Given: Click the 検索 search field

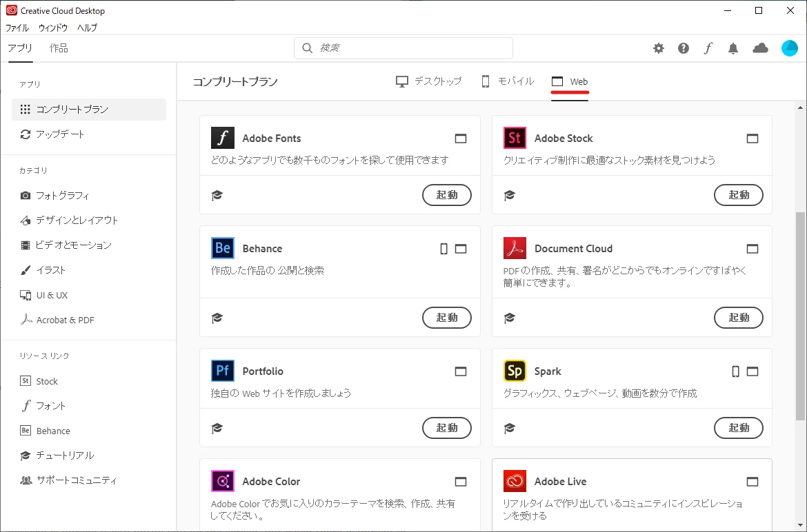Looking at the screenshot, I should (x=403, y=48).
